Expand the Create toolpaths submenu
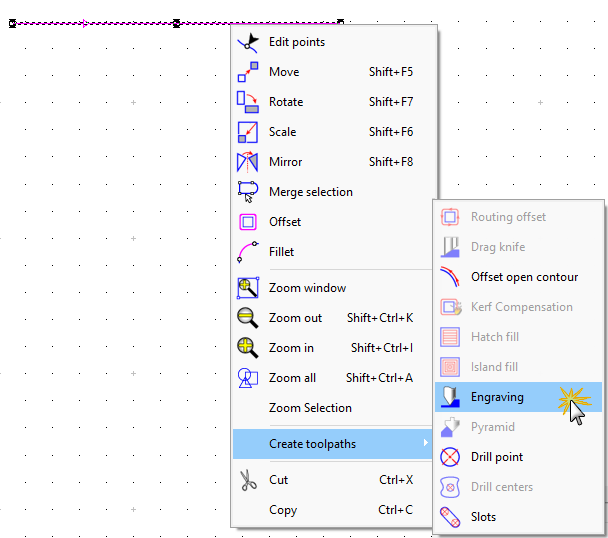This screenshot has width=608, height=538. pyautogui.click(x=332, y=444)
